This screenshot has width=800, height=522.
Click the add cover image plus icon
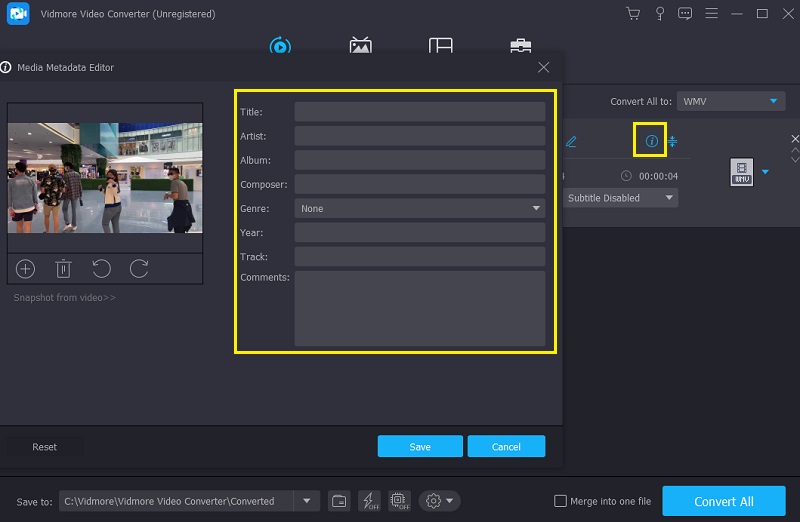pos(26,268)
